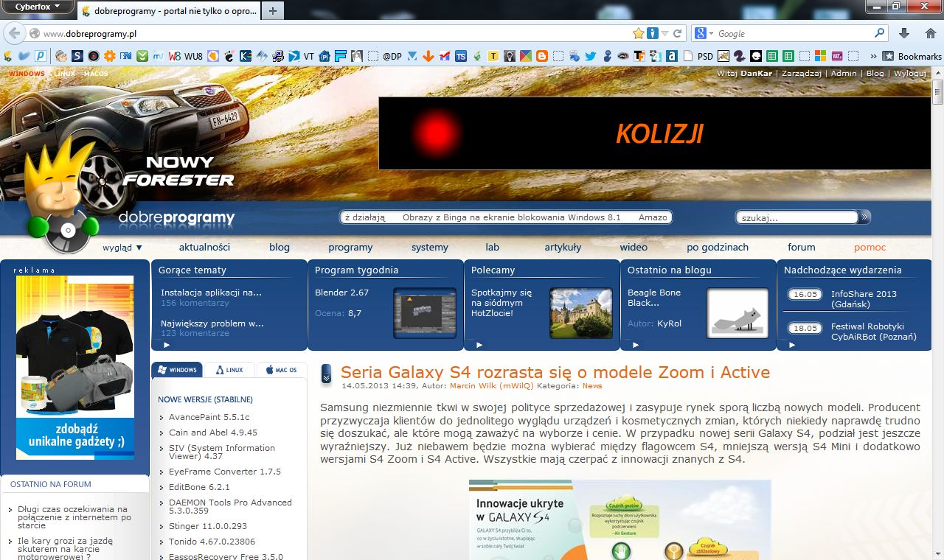944x560 pixels.
Task: Open the Twitter bird bookmark icon
Action: [x=591, y=55]
